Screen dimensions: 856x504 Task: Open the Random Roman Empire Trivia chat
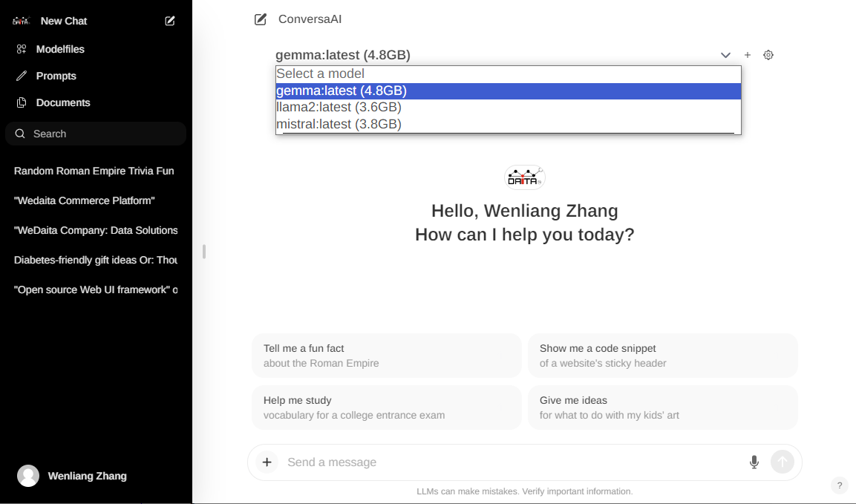[94, 171]
